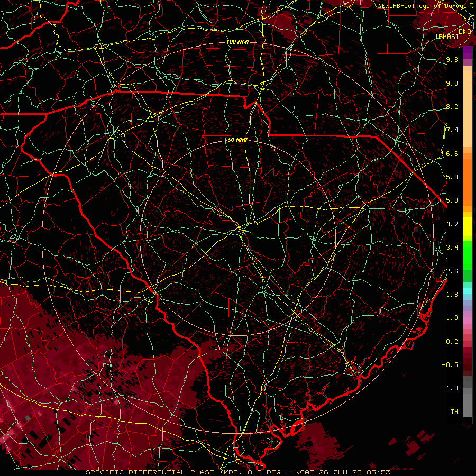
Task: Click the DKD label above the color scale
Action: [465, 32]
